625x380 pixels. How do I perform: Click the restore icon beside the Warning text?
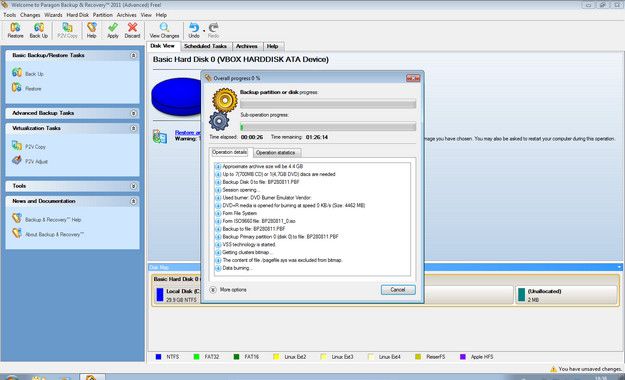(160, 136)
